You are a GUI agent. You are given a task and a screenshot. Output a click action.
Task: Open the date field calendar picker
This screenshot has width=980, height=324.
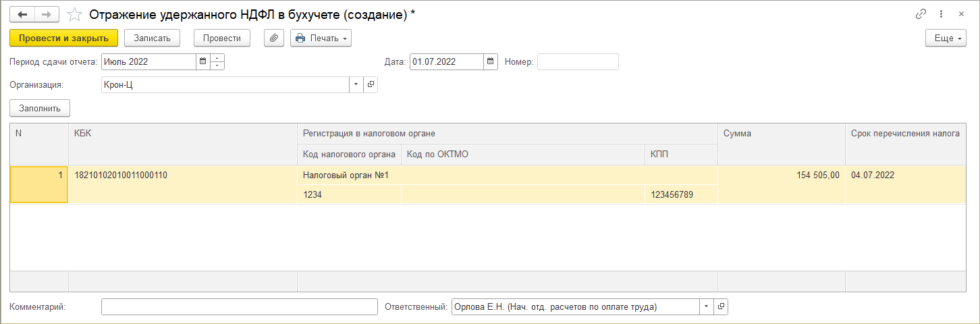pyautogui.click(x=491, y=62)
